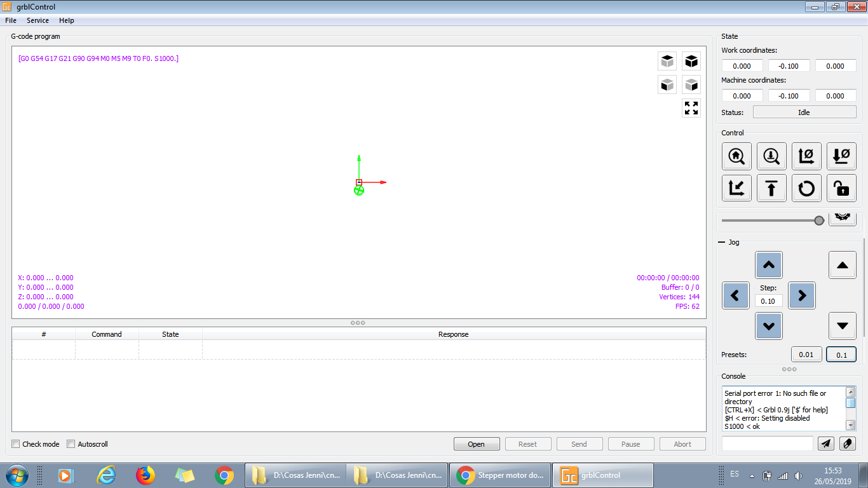Open the Help menu

67,20
